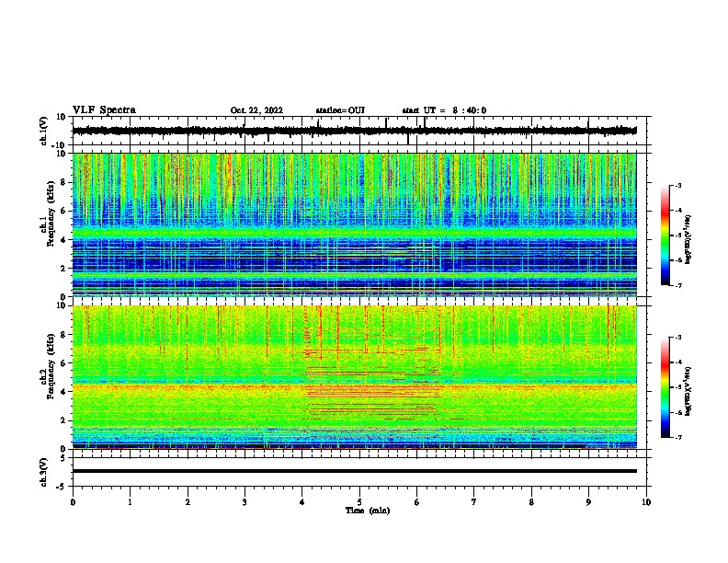Image resolution: width=728 pixels, height=563 pixels.
Task: Click the "2" kHz tick of ch.2 spectrogram
Action: (x=63, y=420)
